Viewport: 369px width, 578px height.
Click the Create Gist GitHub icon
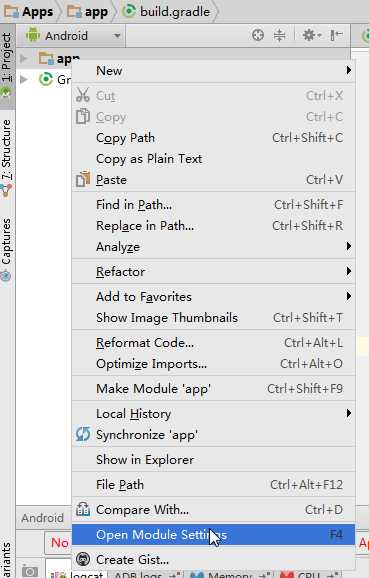(83, 559)
